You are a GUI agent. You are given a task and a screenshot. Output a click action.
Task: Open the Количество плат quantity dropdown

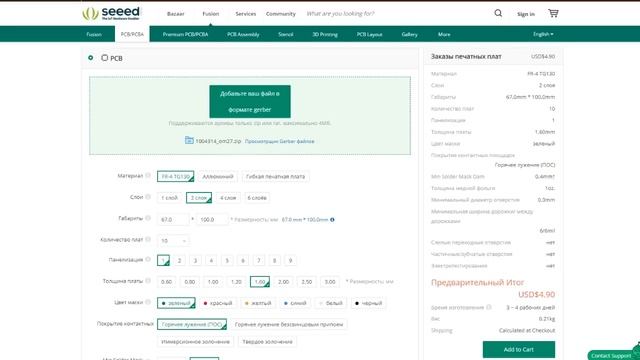pyautogui.click(x=173, y=241)
